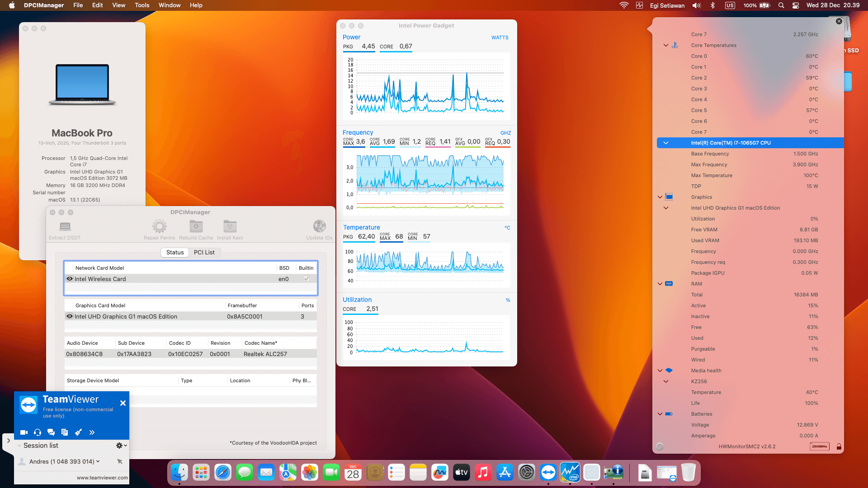Screen dimensions: 868x488
Task: Collapse the Core Temperatures section
Action: (x=665, y=45)
